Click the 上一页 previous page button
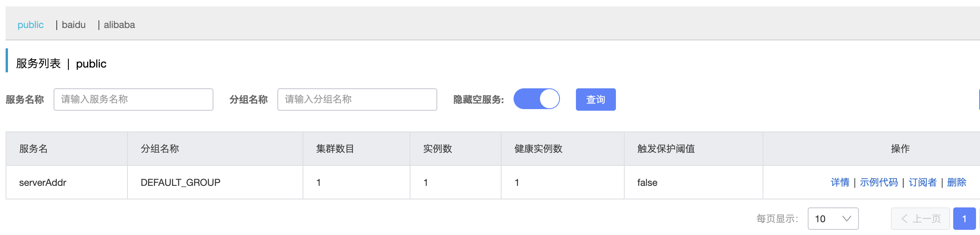Viewport: 980px width, 235px height. click(x=920, y=219)
